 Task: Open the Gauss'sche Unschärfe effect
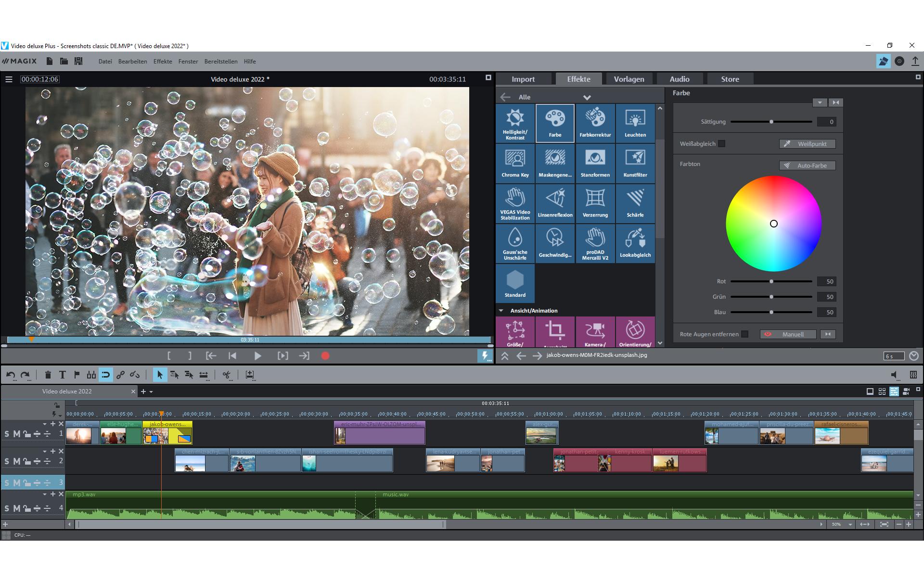point(515,243)
